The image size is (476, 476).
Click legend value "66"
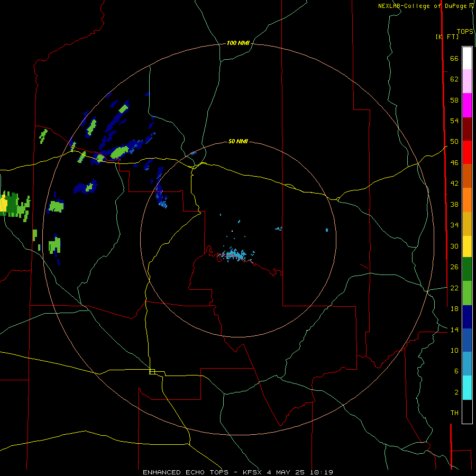coord(454,58)
